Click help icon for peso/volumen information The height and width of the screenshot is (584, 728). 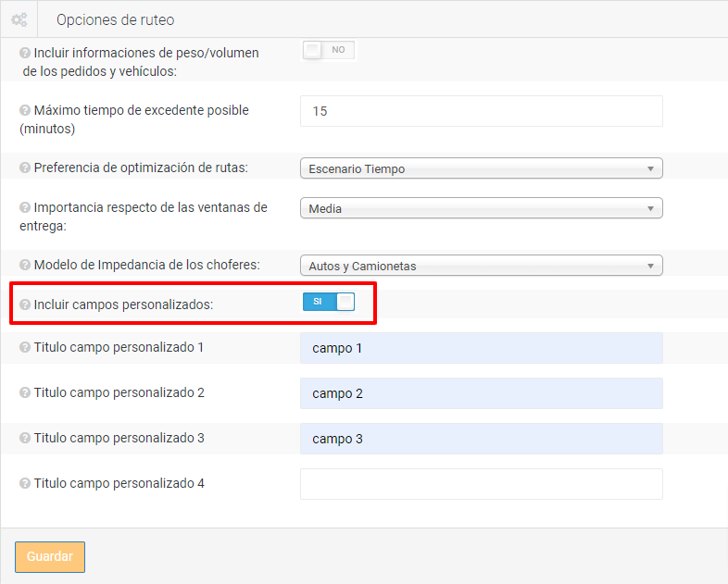click(25, 54)
